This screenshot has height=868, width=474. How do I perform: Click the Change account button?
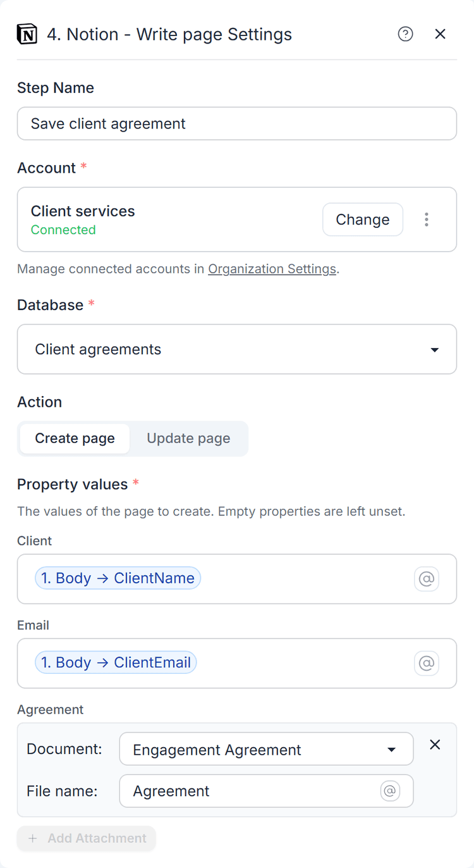(x=363, y=220)
